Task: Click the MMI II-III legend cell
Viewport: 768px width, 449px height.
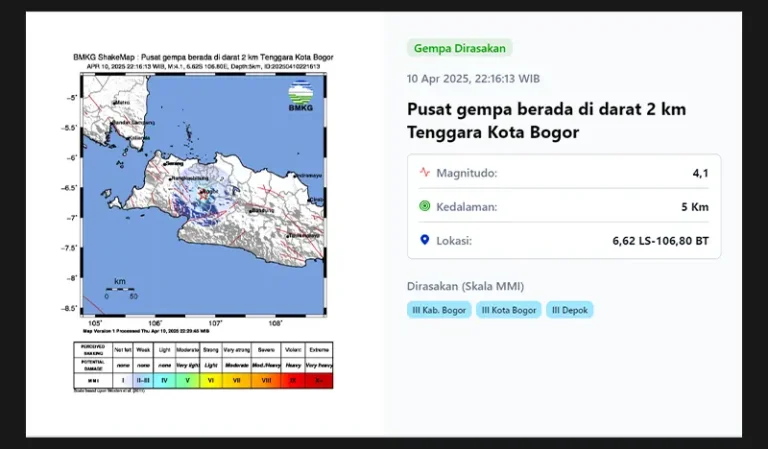Action: (x=143, y=380)
